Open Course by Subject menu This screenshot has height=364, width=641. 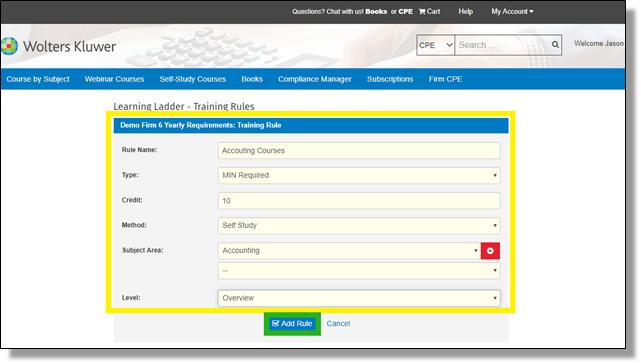[38, 79]
